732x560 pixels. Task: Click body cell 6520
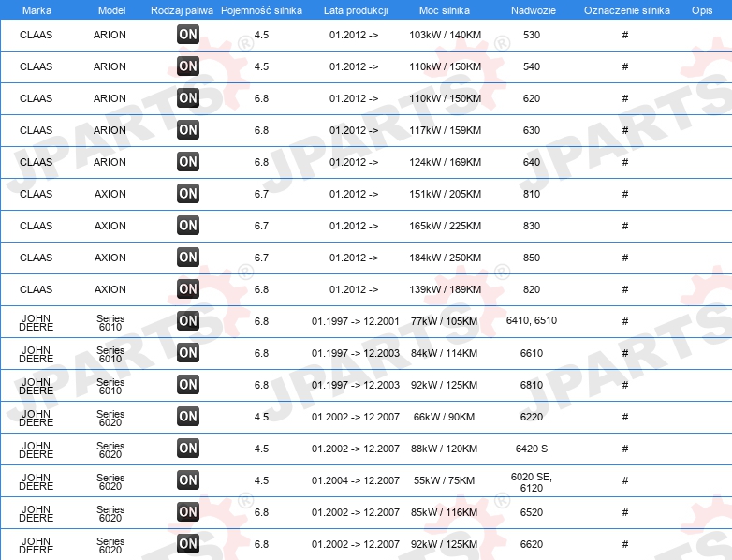[532, 512]
